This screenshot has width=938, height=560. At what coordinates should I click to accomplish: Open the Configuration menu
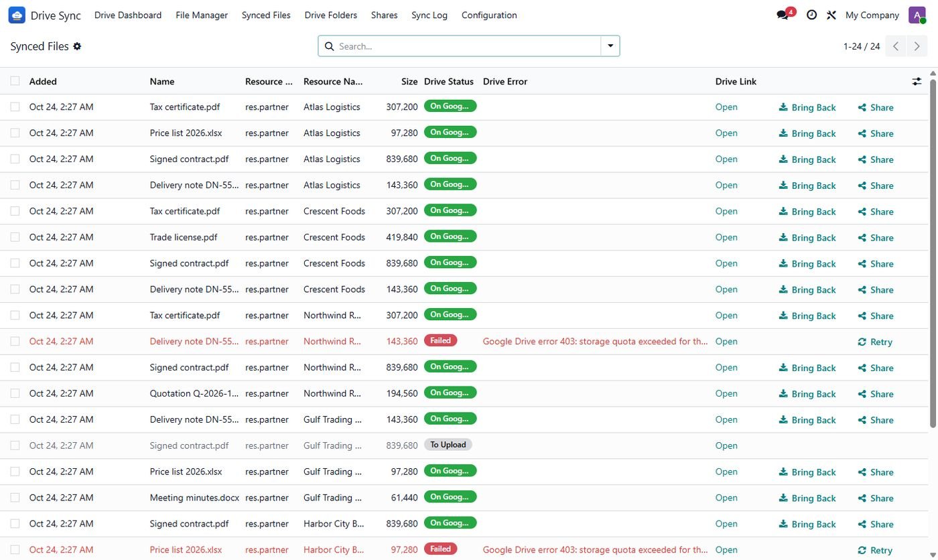(489, 15)
